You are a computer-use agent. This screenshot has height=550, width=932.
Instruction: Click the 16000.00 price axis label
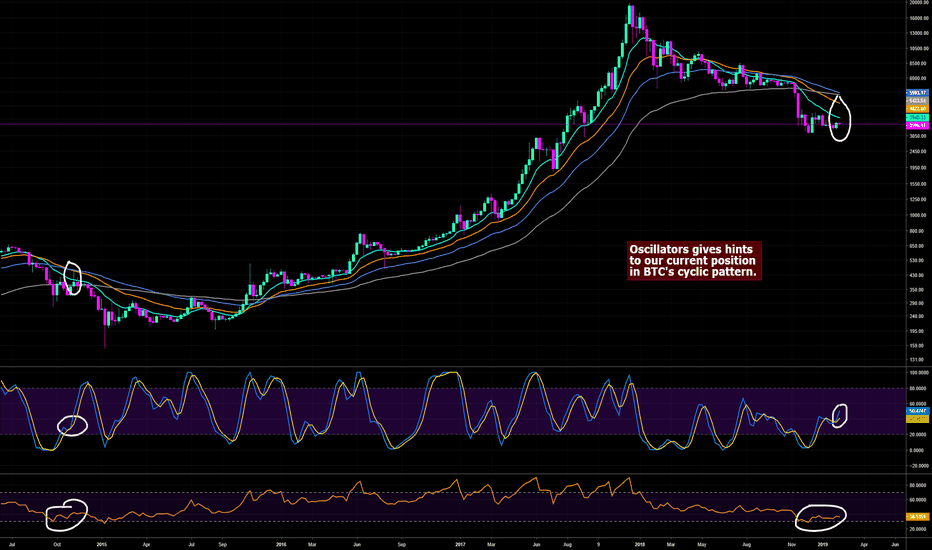[919, 18]
